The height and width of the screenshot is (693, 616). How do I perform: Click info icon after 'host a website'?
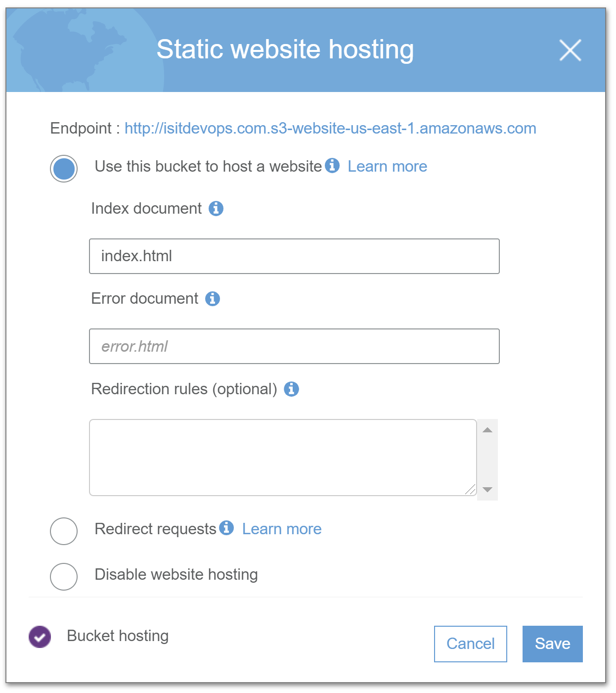[x=332, y=165]
